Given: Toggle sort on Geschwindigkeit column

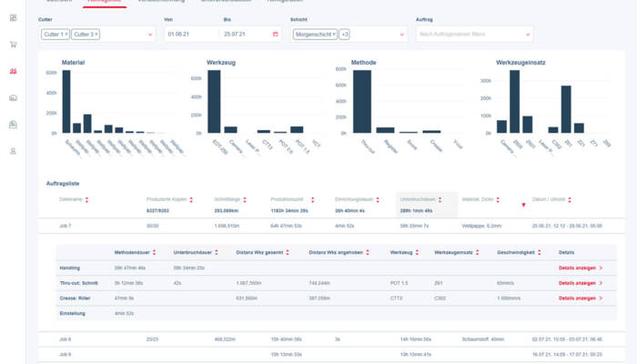Looking at the screenshot, I should coord(541,252).
